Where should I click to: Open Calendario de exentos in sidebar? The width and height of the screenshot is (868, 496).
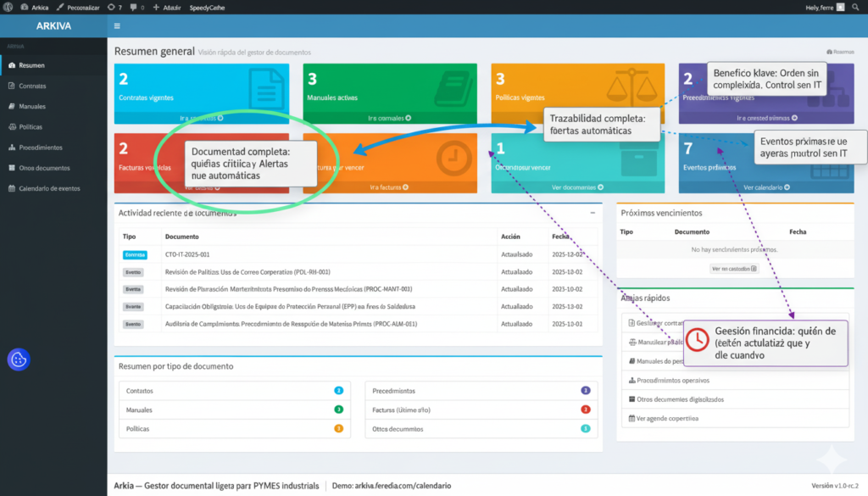tap(53, 188)
